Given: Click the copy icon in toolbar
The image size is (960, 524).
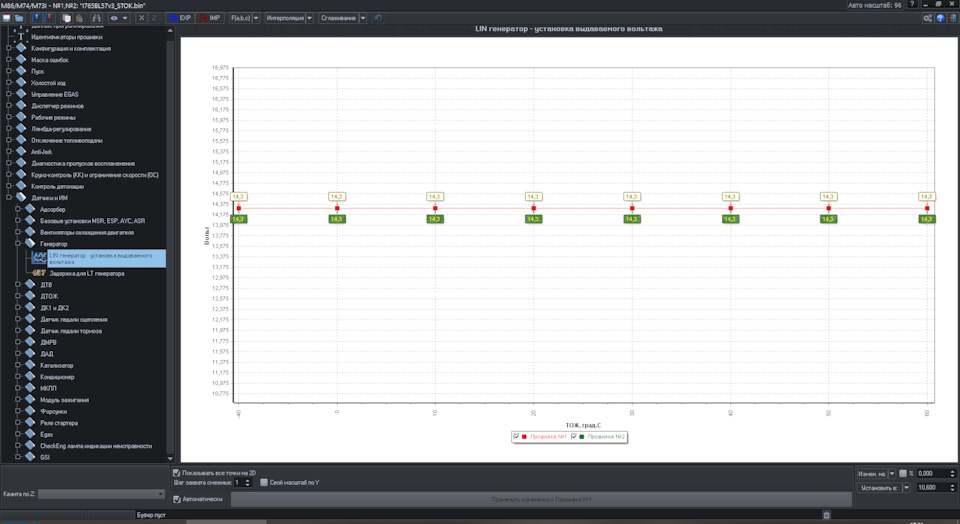Looking at the screenshot, I should coord(66,18).
